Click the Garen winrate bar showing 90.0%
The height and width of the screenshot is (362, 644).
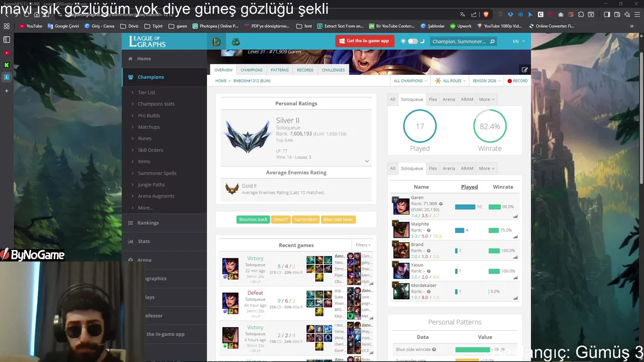coord(495,207)
